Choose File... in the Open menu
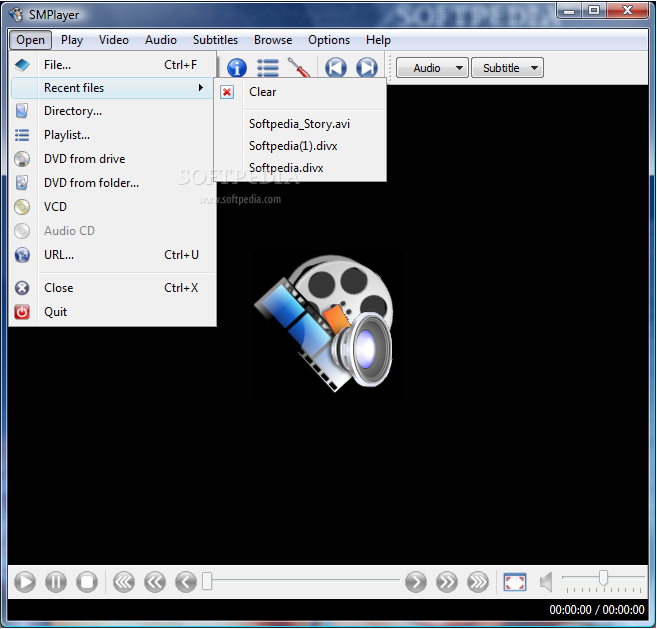This screenshot has height=629, width=657. coord(112,65)
